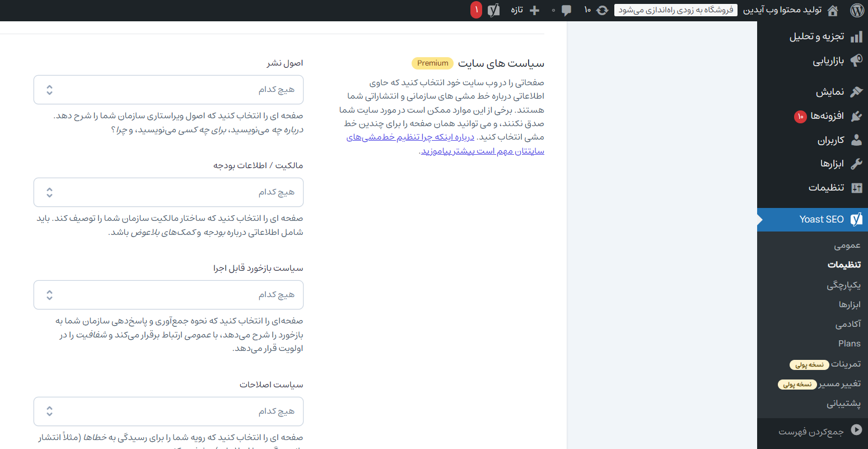Click collapse menu play icon
This screenshot has width=868, height=449.
856,431
